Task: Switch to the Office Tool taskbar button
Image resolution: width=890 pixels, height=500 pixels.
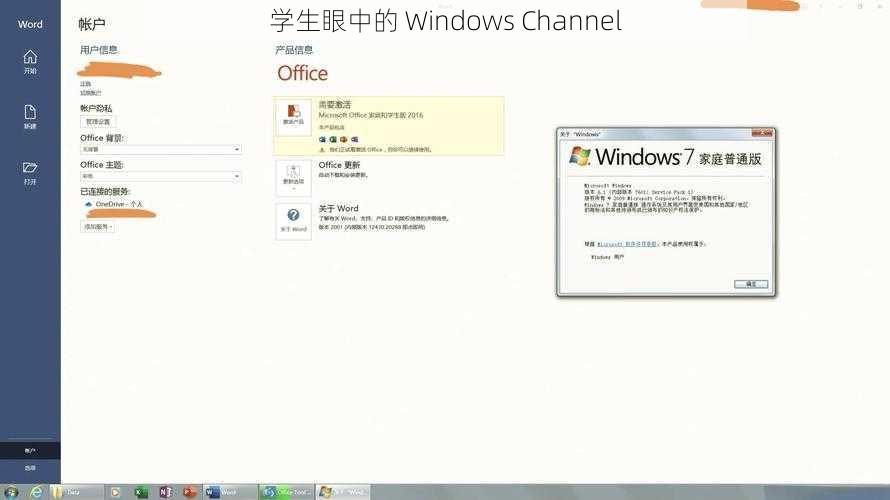Action: (x=287, y=492)
